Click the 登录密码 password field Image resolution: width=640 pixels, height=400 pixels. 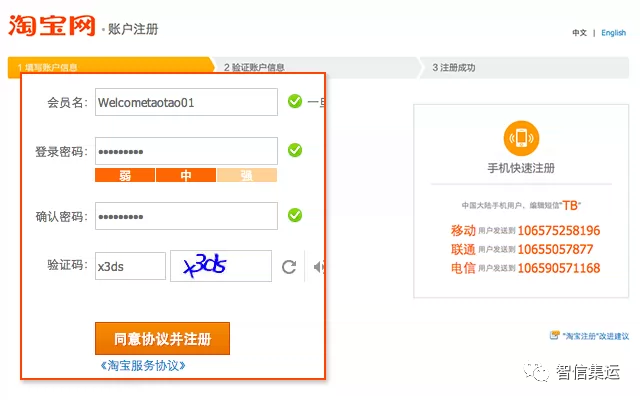click(187, 151)
